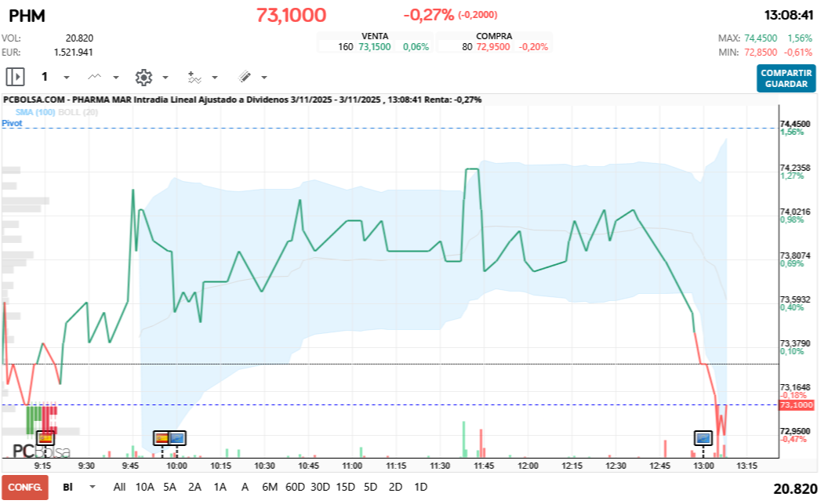Screen dimensions: 828x504
Task: Click the blue chart event marker near 13:00
Action: click(703, 437)
